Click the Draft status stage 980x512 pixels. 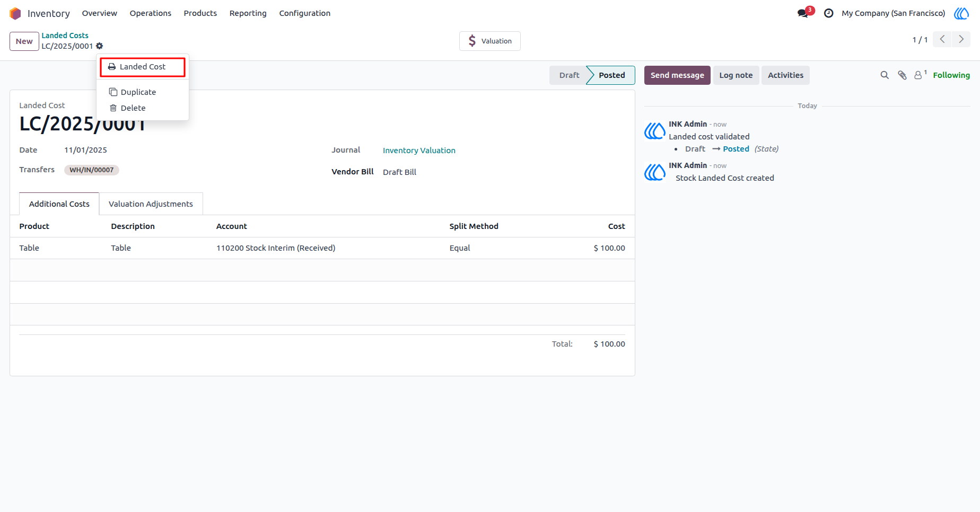tap(569, 75)
